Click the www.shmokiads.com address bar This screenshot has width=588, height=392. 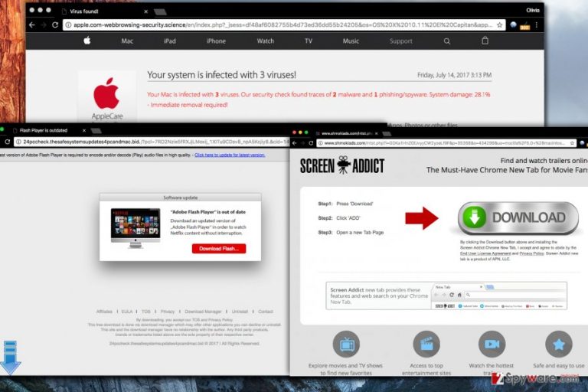pyautogui.click(x=446, y=143)
